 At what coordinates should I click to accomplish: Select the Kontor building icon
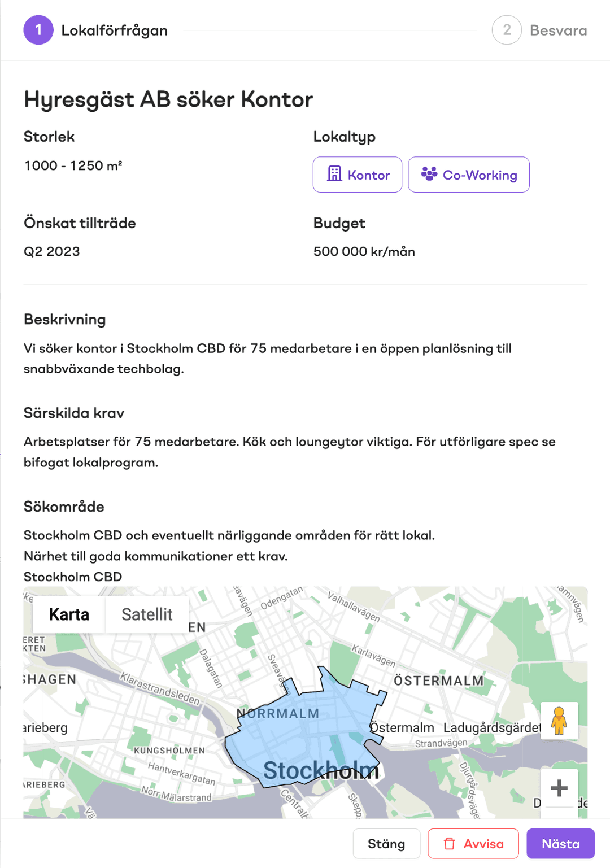(x=335, y=175)
